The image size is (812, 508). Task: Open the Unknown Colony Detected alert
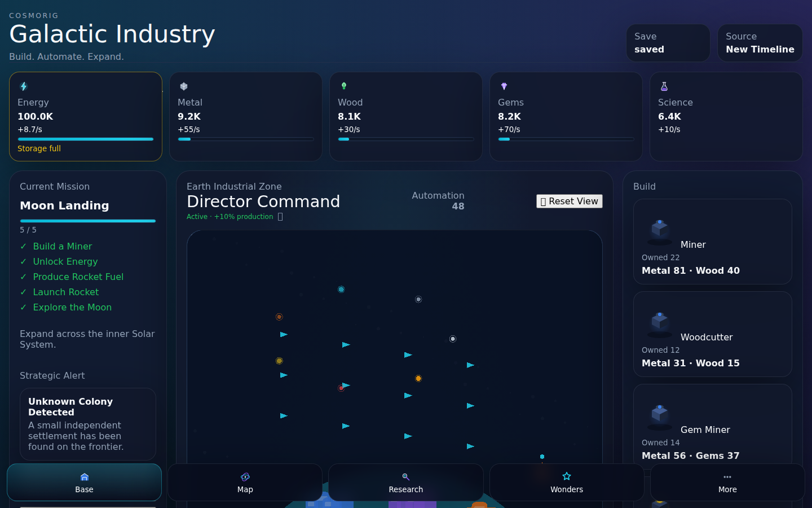click(88, 424)
